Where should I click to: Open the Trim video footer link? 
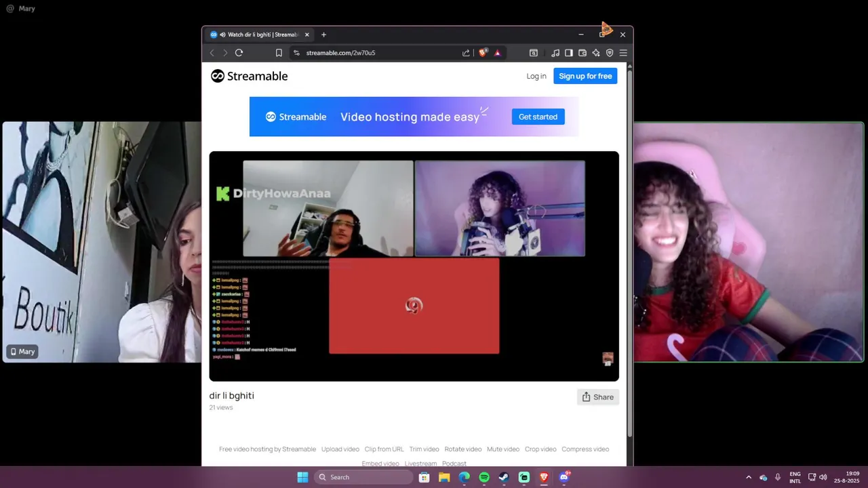click(x=425, y=449)
